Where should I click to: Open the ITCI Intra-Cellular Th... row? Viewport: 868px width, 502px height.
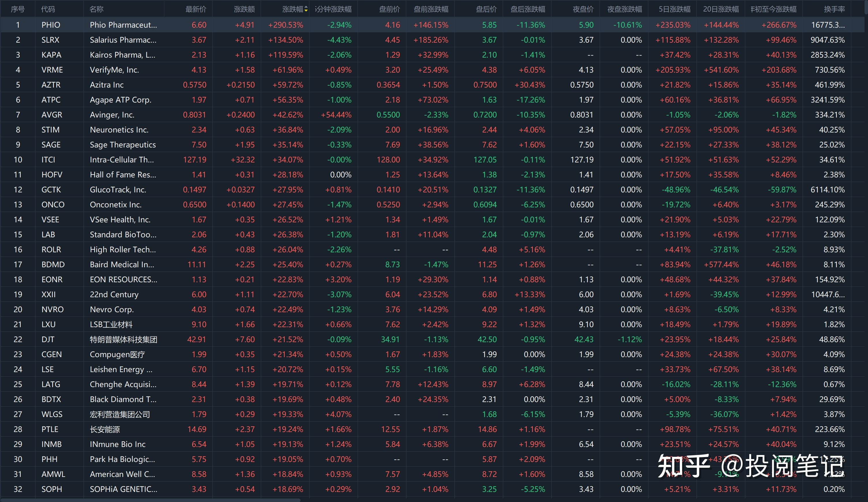click(122, 160)
